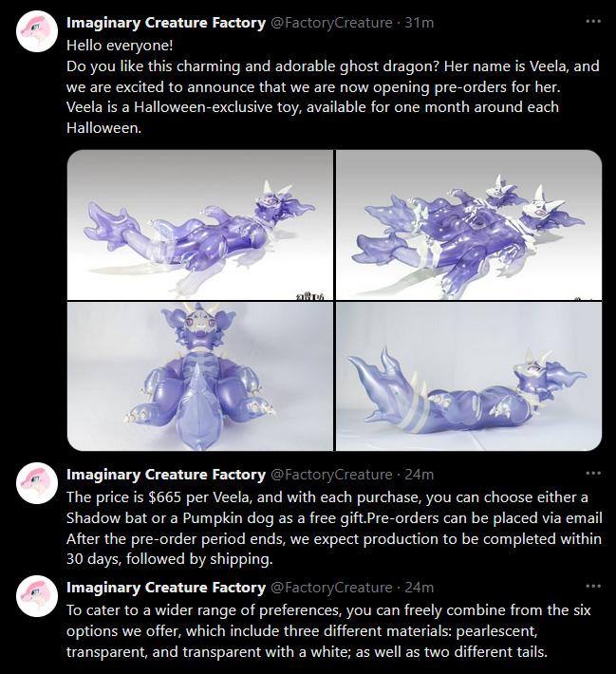Open the bottom-left photo showing dragon's rear

200,376
